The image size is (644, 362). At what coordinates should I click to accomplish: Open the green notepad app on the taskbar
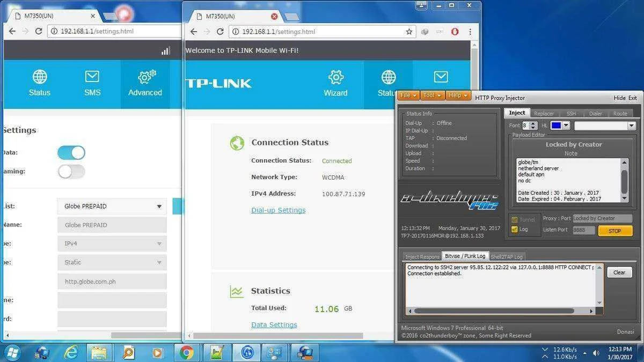point(217,352)
